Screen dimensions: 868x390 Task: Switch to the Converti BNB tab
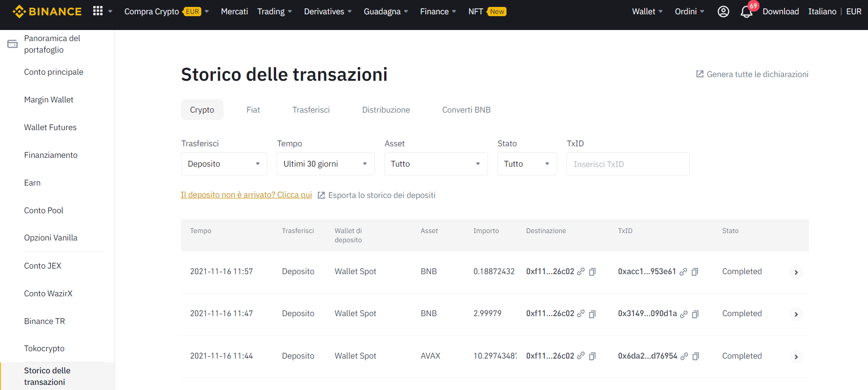tap(466, 110)
